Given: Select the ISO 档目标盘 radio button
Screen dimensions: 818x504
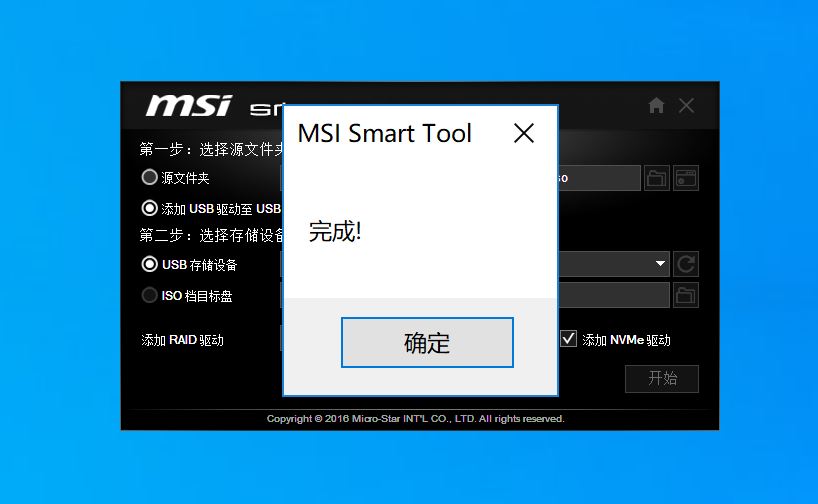Looking at the screenshot, I should tap(150, 296).
